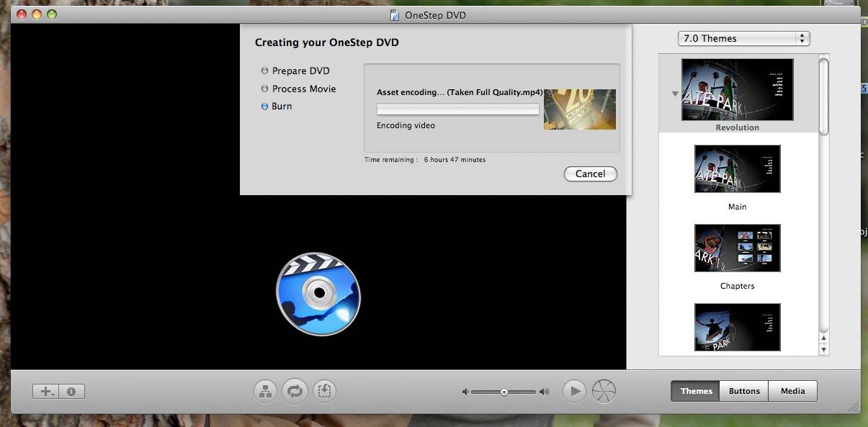Select the Chapters theme thumbnail
Screen dimensions: 868x427
737,248
